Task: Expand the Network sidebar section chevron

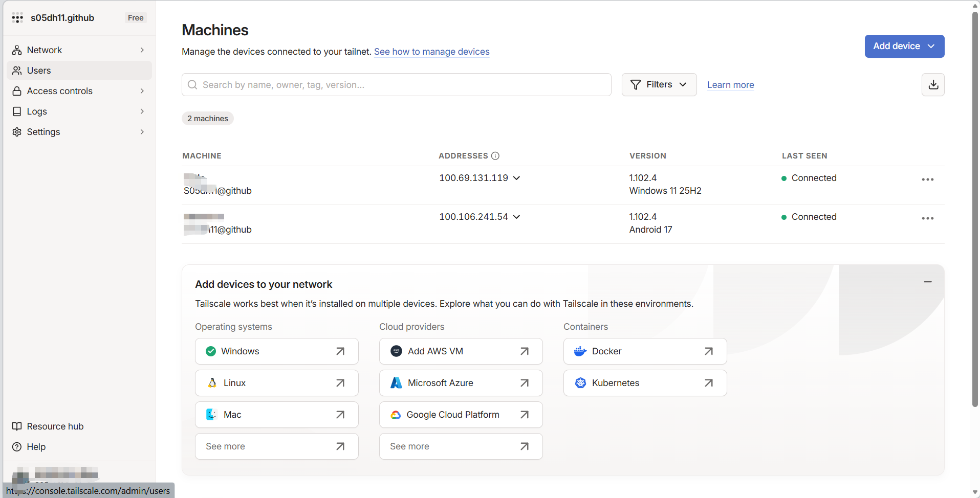Action: coord(142,50)
